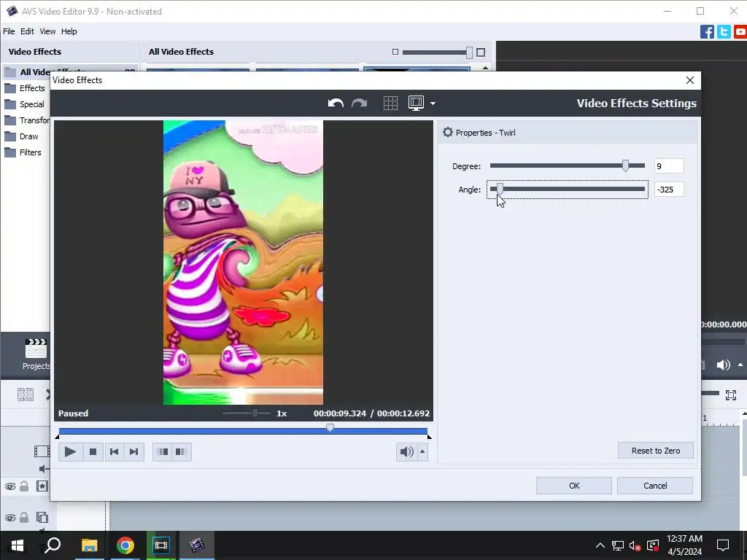Viewport: 747px width, 560px height.
Task: Confirm effect with OK button
Action: [x=574, y=486]
